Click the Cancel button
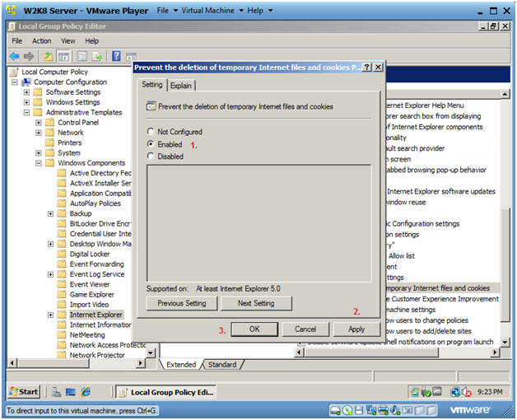Screen dimensions: 517x420 (x=305, y=329)
